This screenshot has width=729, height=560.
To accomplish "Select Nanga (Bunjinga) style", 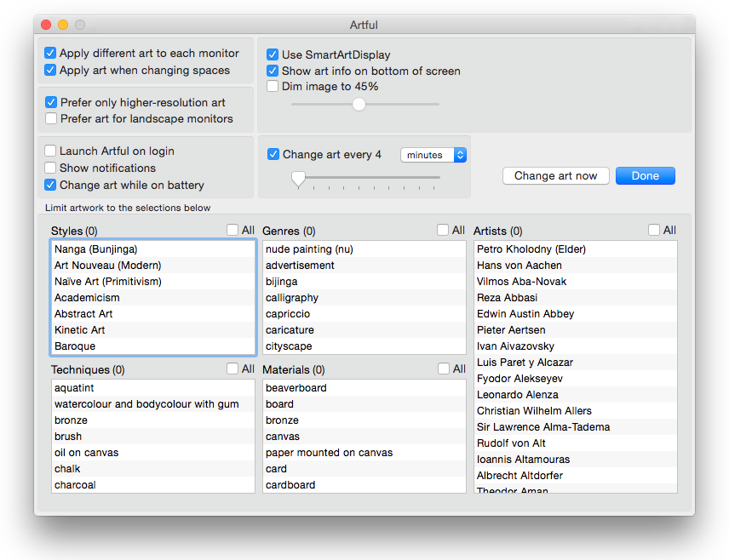I will click(x=153, y=249).
